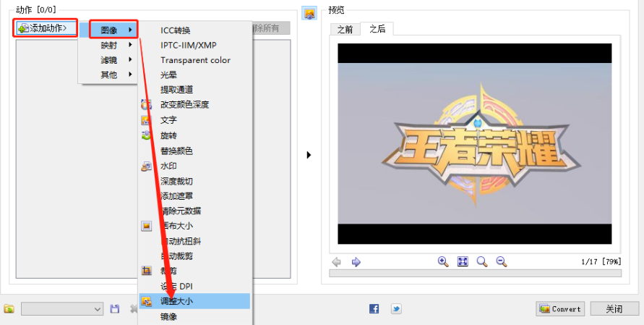Reset preview zoom with plain magnifier
This screenshot has width=644, height=325.
pyautogui.click(x=482, y=261)
